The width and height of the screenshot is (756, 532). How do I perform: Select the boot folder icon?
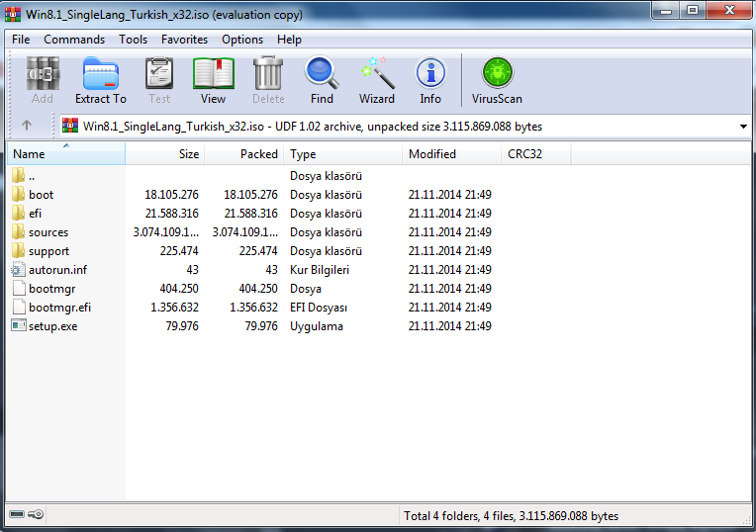(x=19, y=194)
